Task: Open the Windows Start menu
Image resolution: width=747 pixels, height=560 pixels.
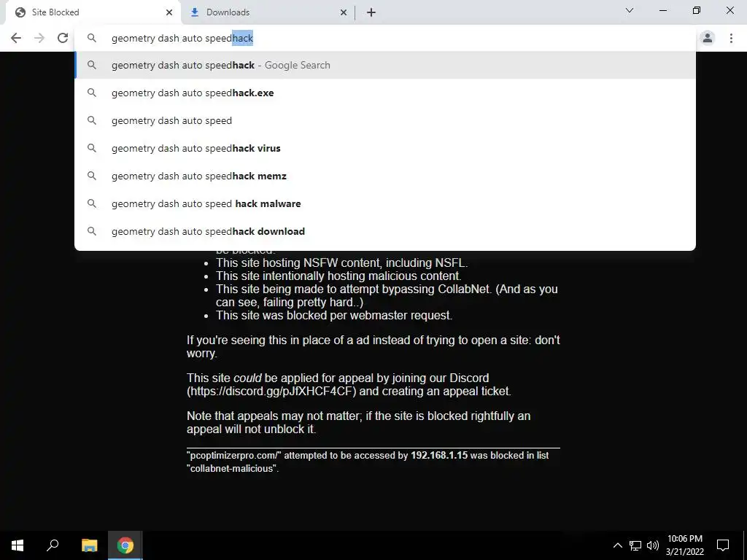Action: coord(18,545)
